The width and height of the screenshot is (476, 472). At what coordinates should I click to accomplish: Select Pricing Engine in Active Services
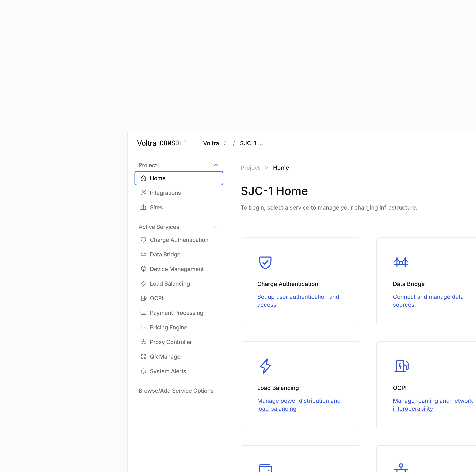[169, 327]
